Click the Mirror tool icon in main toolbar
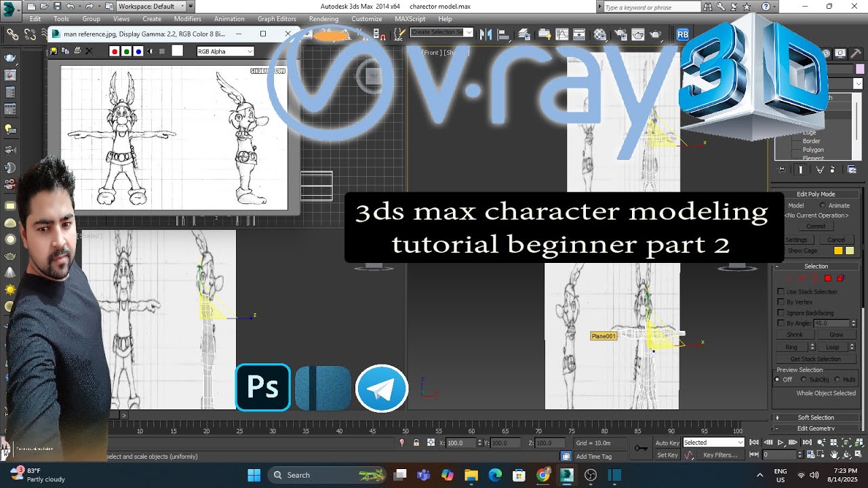Screen dimensions: 868x488 coord(486,34)
